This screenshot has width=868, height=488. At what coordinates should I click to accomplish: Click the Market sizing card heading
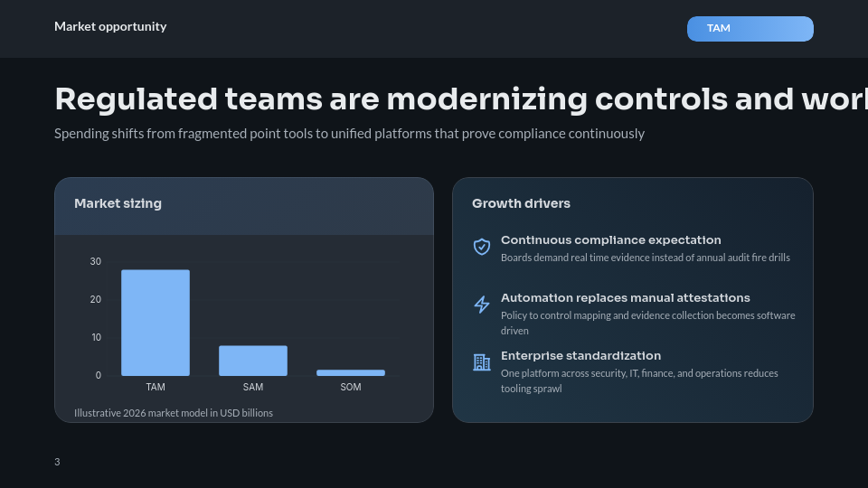click(x=118, y=203)
